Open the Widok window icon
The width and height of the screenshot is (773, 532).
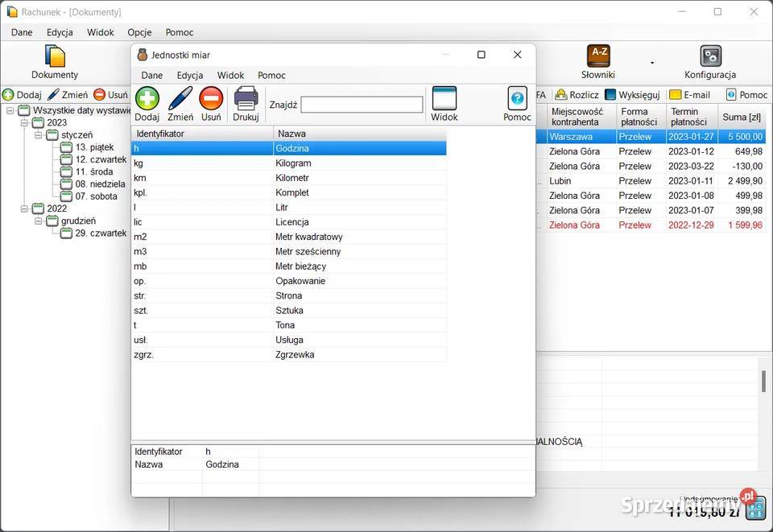[x=444, y=99]
